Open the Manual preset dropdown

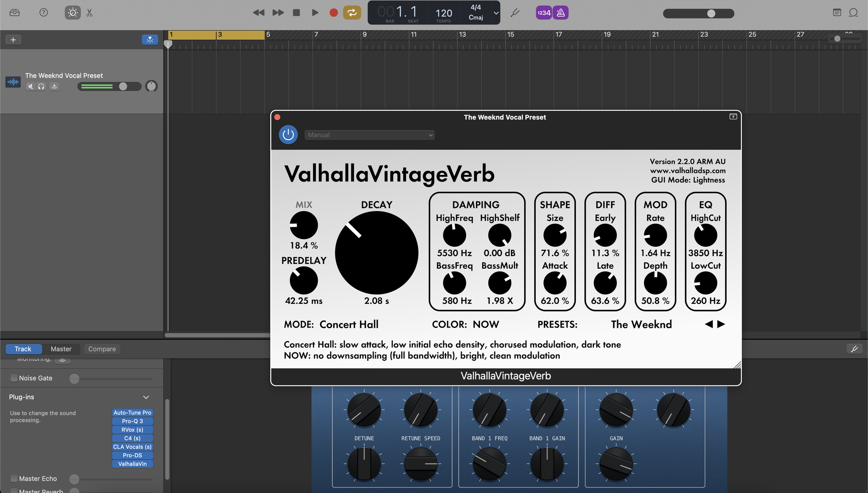pos(369,135)
